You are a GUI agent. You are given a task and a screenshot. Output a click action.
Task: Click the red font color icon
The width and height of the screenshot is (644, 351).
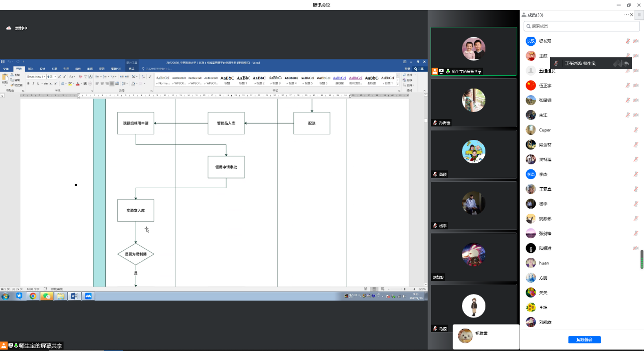78,83
